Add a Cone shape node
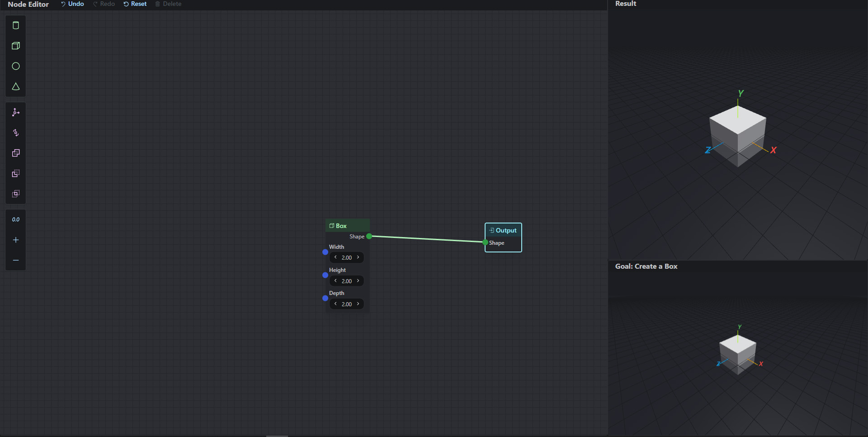 [16, 86]
